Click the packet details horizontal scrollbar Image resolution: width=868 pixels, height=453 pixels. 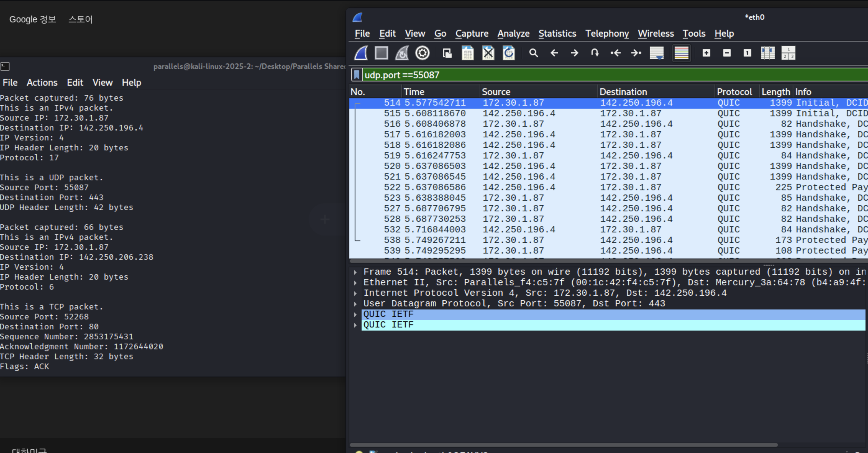tap(563, 445)
